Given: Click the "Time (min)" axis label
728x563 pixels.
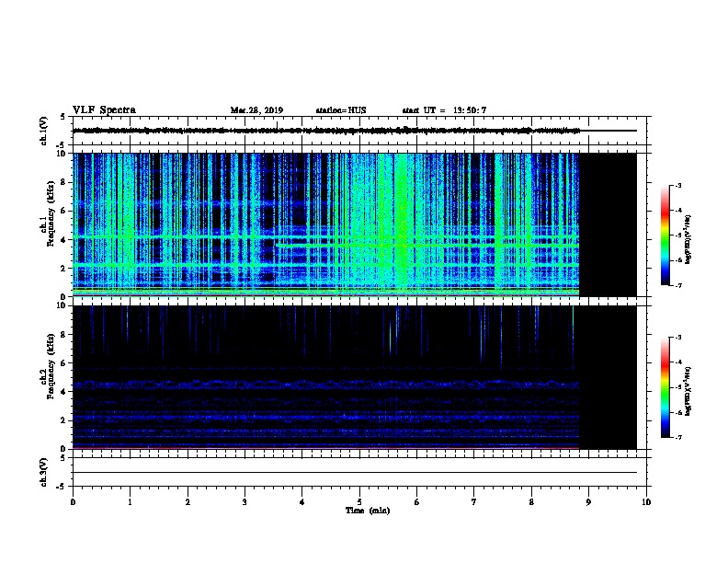Looking at the screenshot, I should pyautogui.click(x=368, y=511).
